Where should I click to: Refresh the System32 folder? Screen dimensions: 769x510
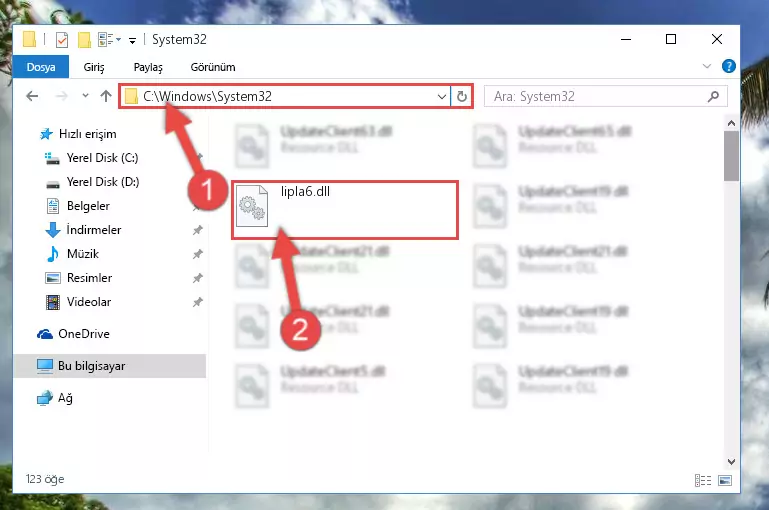[461, 96]
